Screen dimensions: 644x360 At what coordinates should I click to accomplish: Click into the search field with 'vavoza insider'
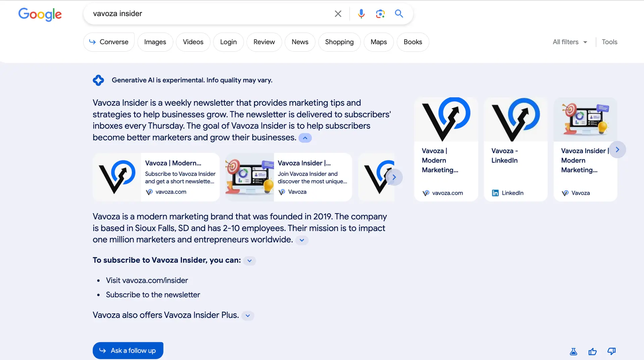click(208, 14)
